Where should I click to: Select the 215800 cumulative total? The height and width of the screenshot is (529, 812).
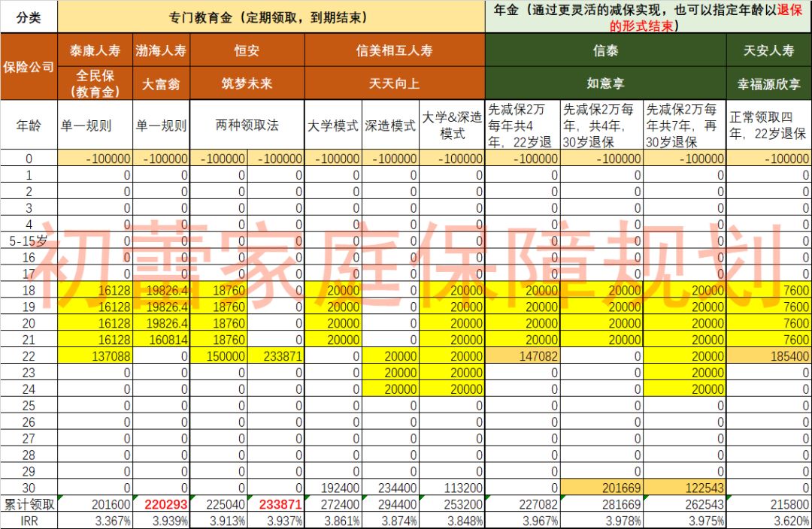(769, 504)
